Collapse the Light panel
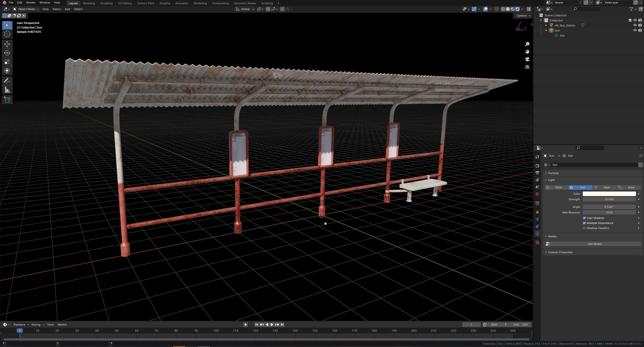This screenshot has width=644, height=347. (551, 180)
